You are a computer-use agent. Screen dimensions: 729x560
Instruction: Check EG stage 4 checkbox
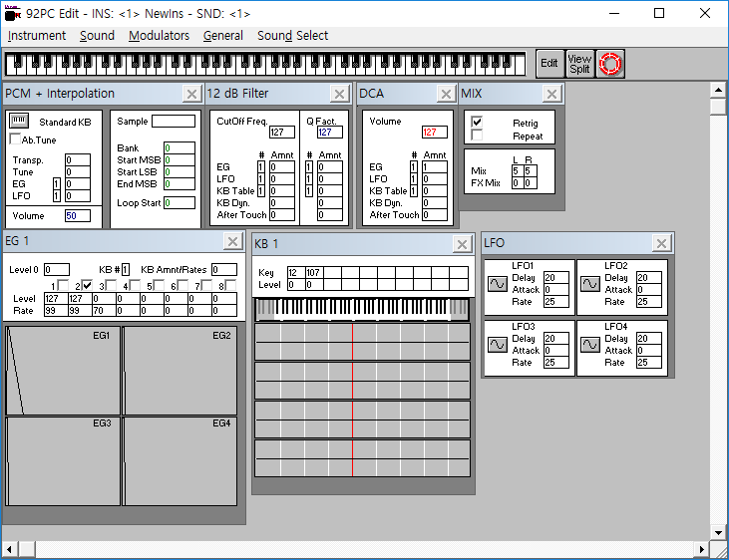pyautogui.click(x=135, y=284)
